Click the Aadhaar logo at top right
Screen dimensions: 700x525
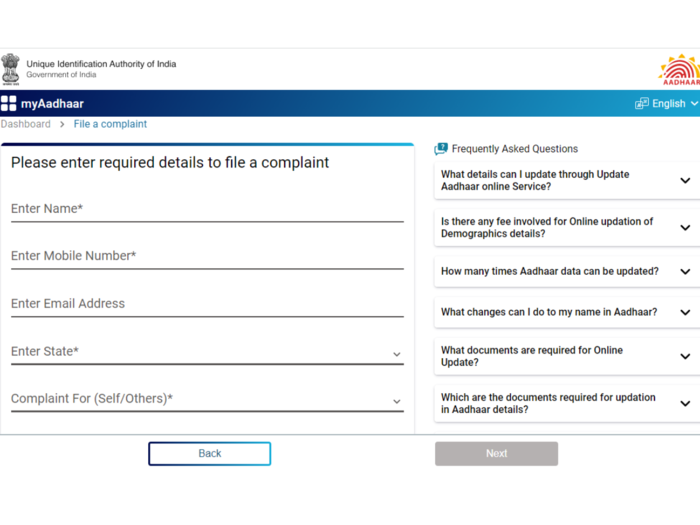[679, 70]
